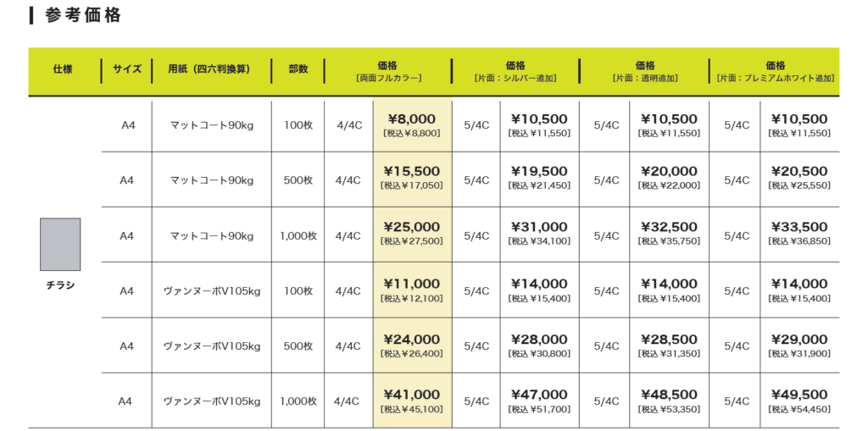Click the 価格 片面：プレミアムホワイト追加 header
Viewport: 868px width, 431px height.
[775, 71]
